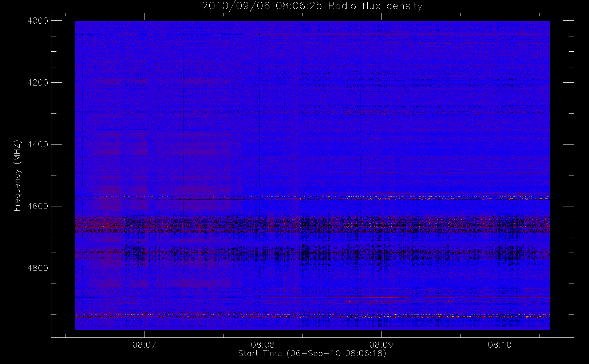Viewport: 589px width, 364px height.
Task: Click the 4600 frequency tick label
Action: click(x=38, y=206)
